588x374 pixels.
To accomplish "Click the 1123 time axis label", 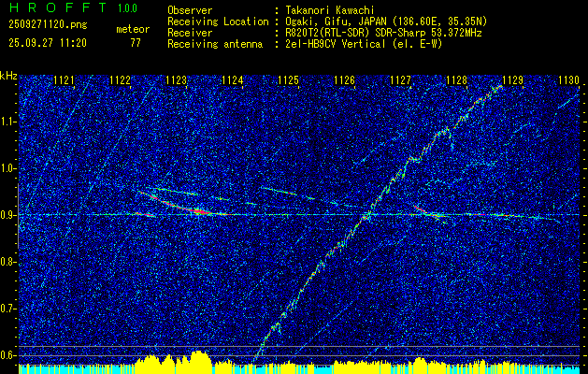I will pos(176,80).
